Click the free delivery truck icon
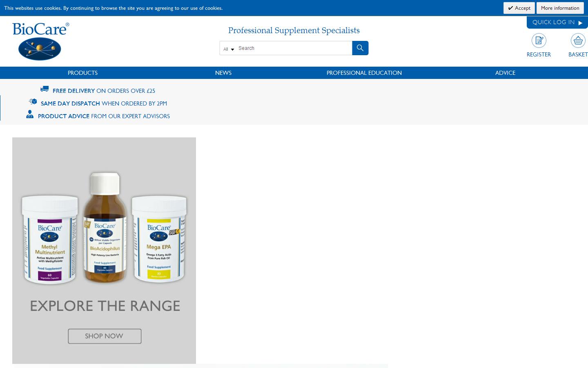Image resolution: width=588 pixels, height=368 pixels. coord(45,88)
